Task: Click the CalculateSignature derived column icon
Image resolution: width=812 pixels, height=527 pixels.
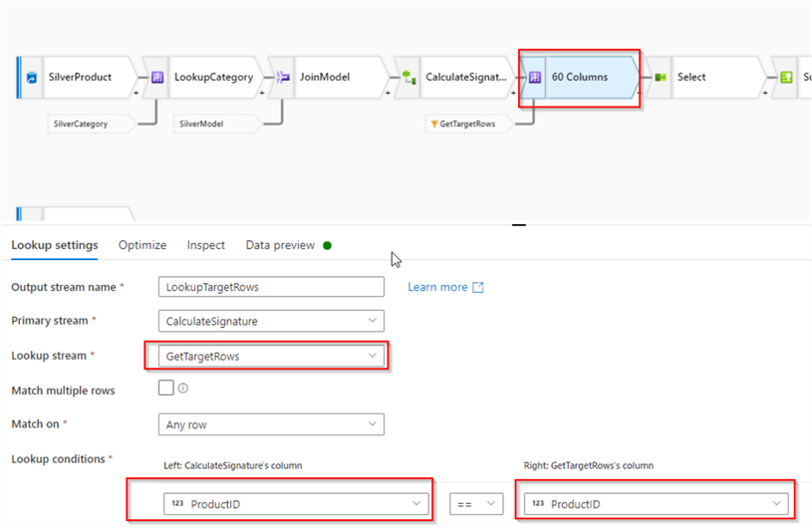Action: click(408, 77)
